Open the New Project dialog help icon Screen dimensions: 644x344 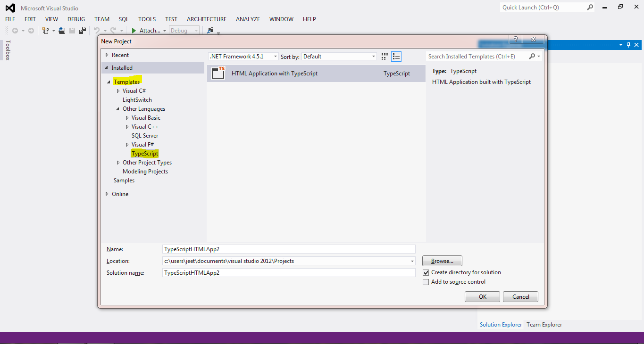[515, 39]
